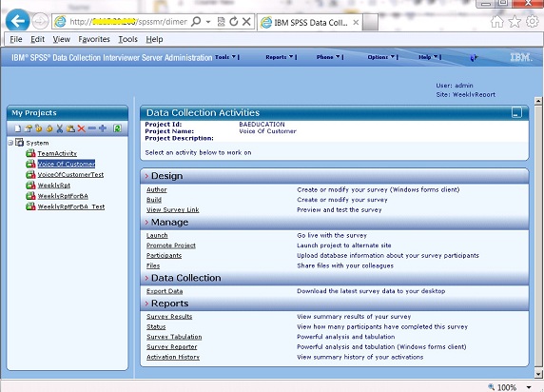Open the Files activity link
Screen dimensions: 544x392
(153, 266)
